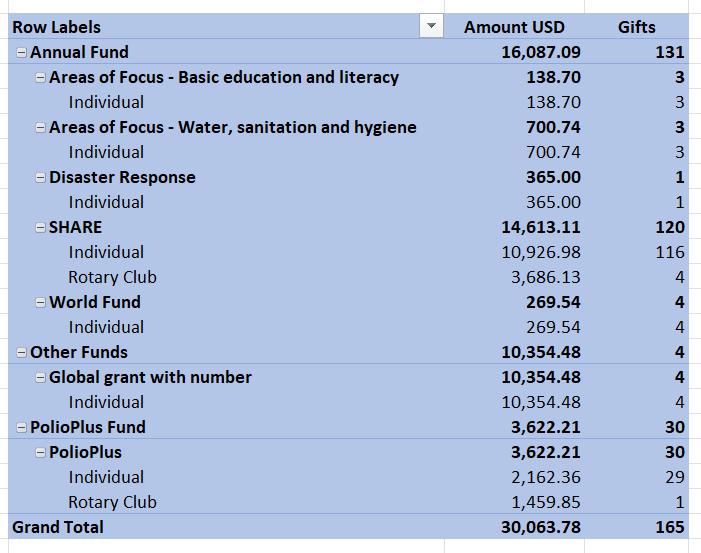Select the Rotary Club row under SHARE
701x553 pixels.
click(x=348, y=277)
